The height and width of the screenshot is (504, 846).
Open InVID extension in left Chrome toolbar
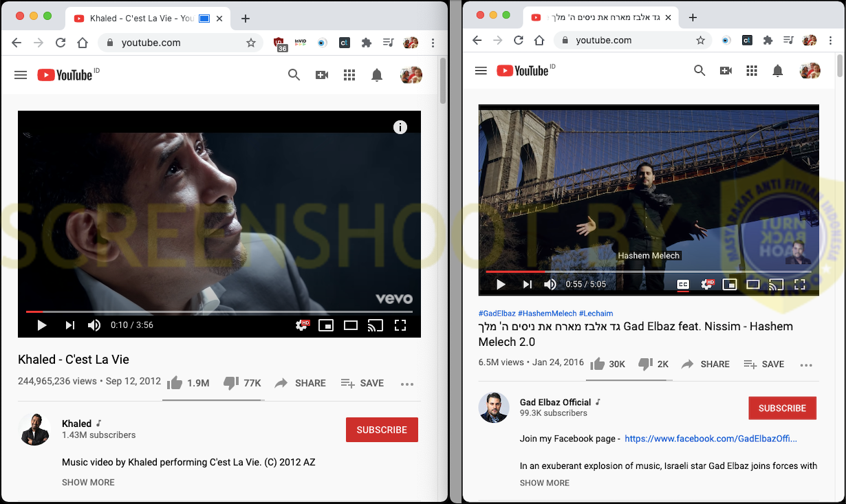[x=301, y=43]
